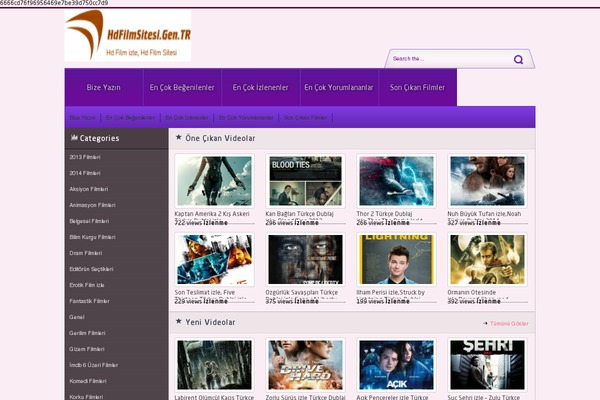Open Bize Yazın in main menu
The height and width of the screenshot is (400, 600).
tap(104, 87)
